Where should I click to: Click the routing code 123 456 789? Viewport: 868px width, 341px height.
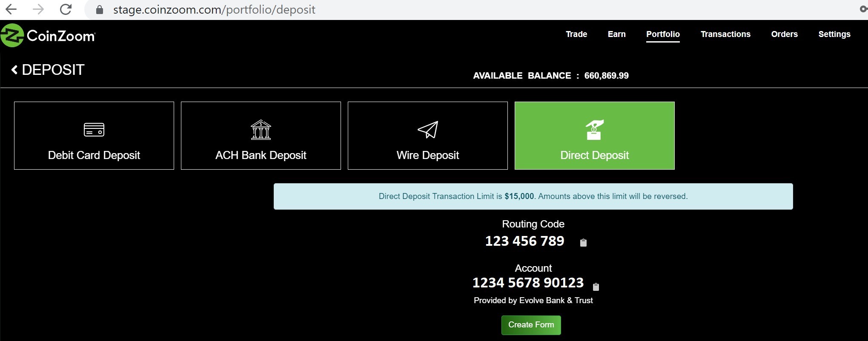pyautogui.click(x=524, y=241)
